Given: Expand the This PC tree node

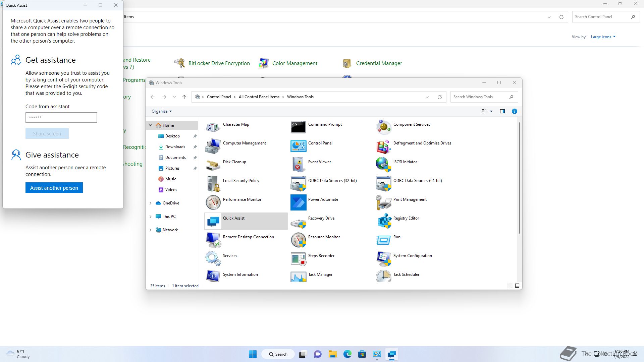Looking at the screenshot, I should point(151,217).
